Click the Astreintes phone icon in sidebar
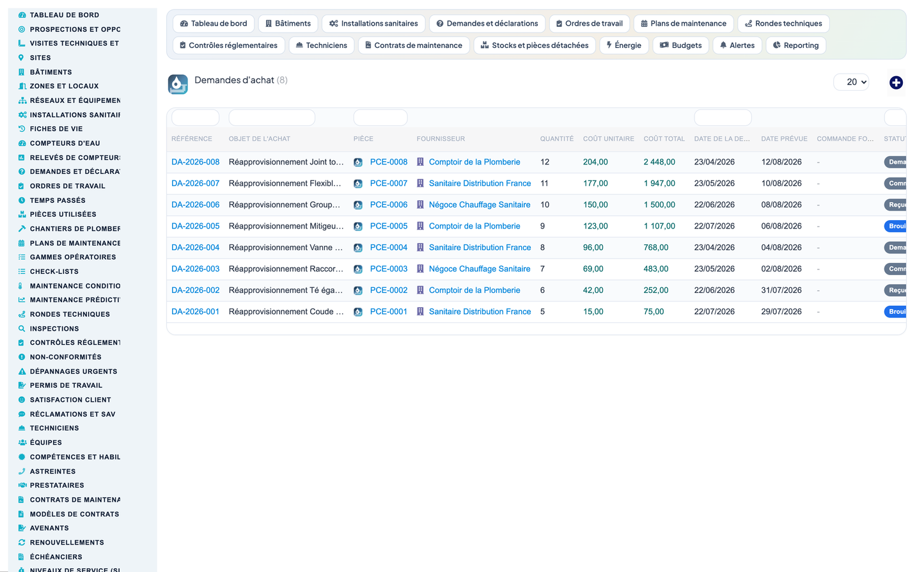The height and width of the screenshot is (572, 924). [x=22, y=471]
